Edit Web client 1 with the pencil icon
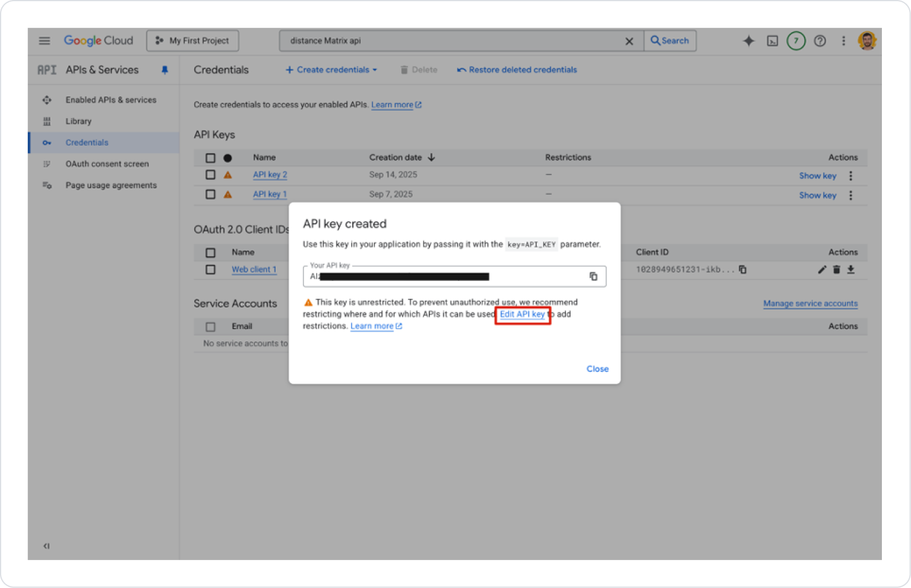 pyautogui.click(x=822, y=270)
